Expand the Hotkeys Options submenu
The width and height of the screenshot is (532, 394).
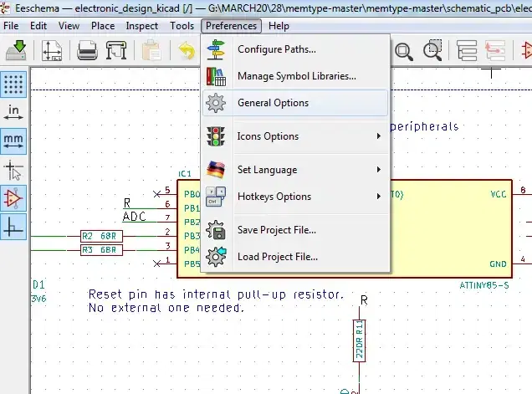point(295,197)
